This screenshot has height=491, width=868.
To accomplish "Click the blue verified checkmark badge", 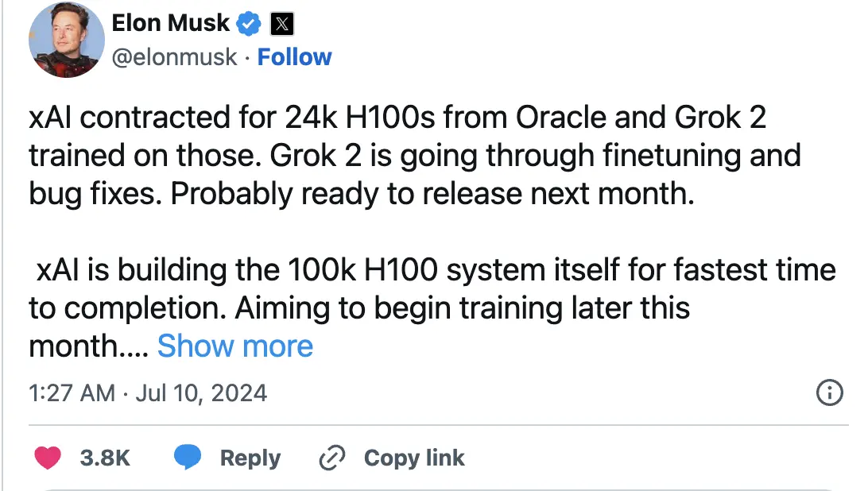I will 249,24.
